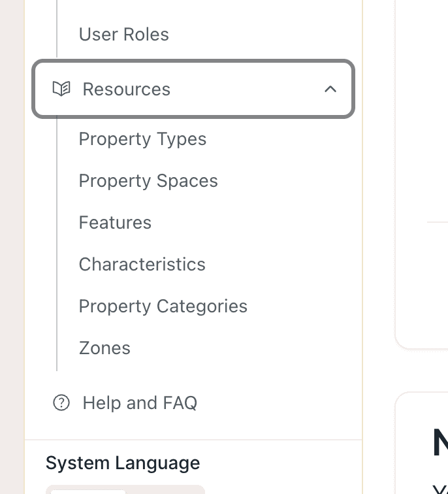This screenshot has height=494, width=448.
Task: Navigate to the Features page
Action: pyautogui.click(x=115, y=223)
